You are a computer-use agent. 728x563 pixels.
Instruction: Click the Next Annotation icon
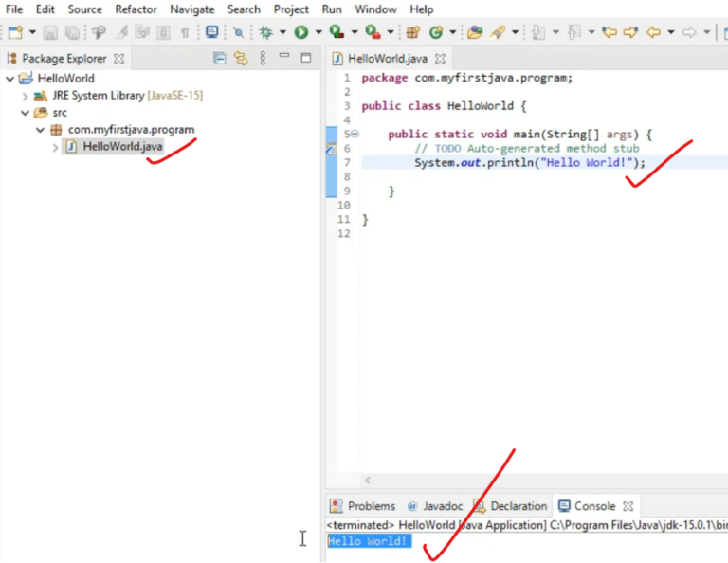pyautogui.click(x=538, y=32)
